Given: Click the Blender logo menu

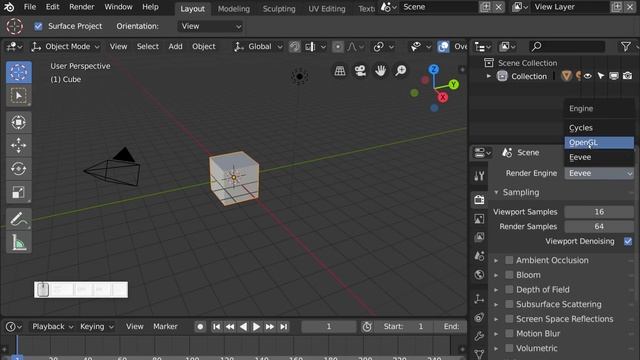Looking at the screenshot, I should [9, 7].
